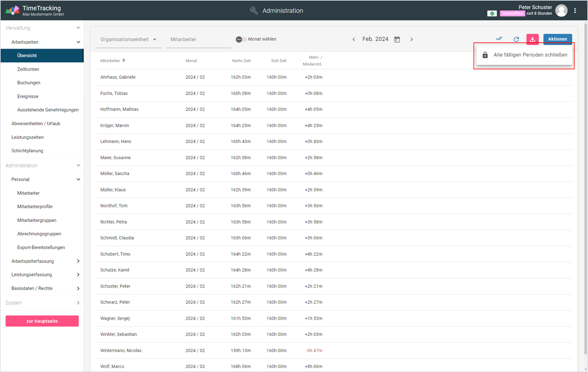
Task: Open the calendar date picker icon
Action: [x=397, y=39]
